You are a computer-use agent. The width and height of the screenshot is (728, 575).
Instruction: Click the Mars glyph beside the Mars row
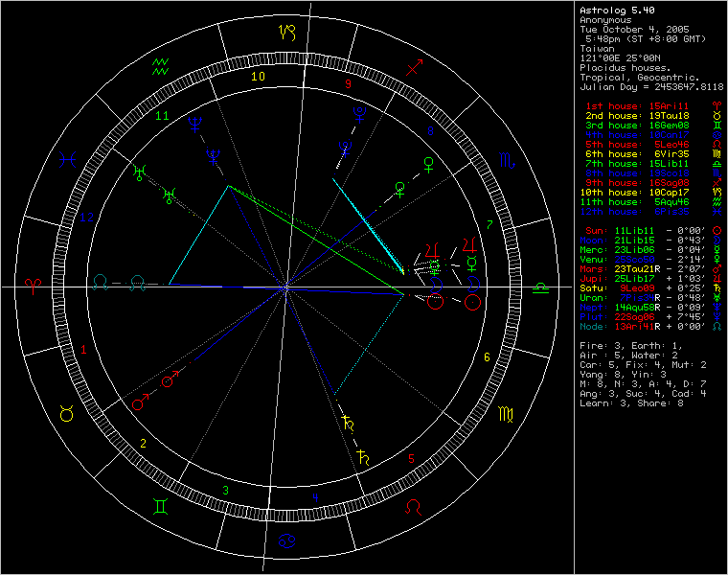tap(717, 269)
